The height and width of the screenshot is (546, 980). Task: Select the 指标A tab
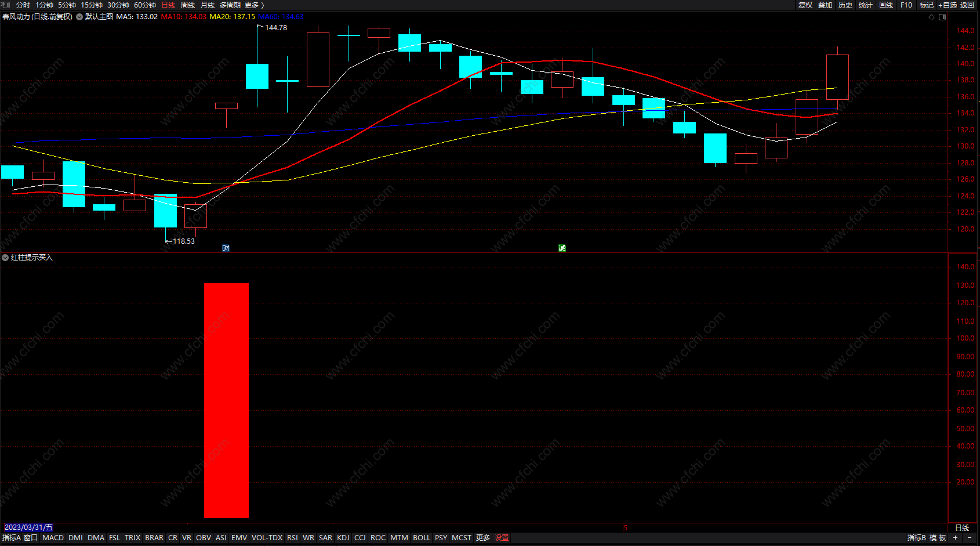click(x=12, y=538)
